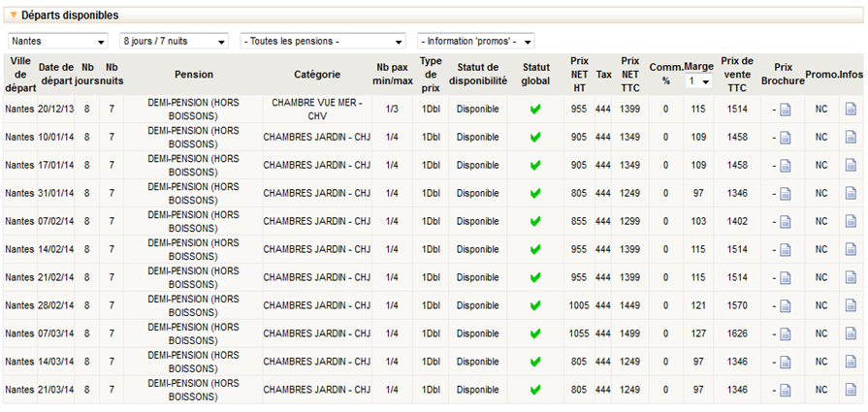Image resolution: width=868 pixels, height=412 pixels.
Task: Open infos icon for 31/01/14 departure
Action: tap(851, 194)
